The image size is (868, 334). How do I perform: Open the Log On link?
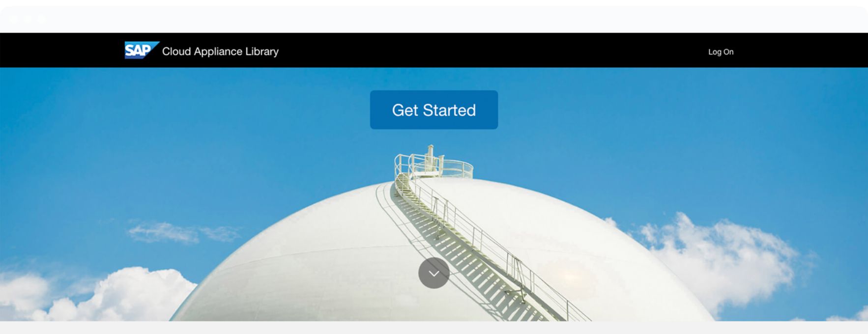pos(721,52)
